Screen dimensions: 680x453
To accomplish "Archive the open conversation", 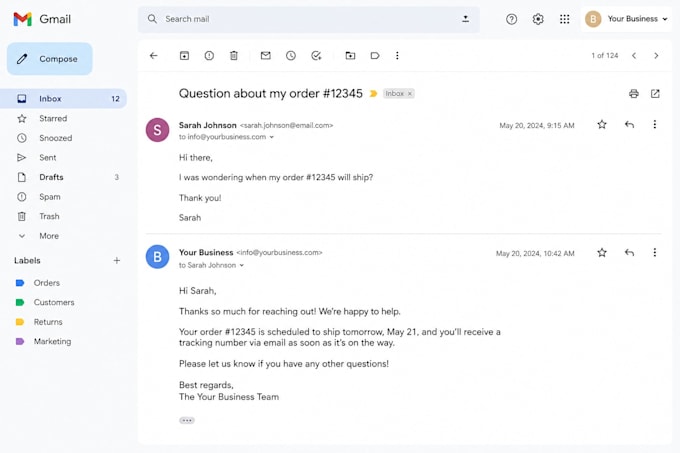I will [184, 55].
